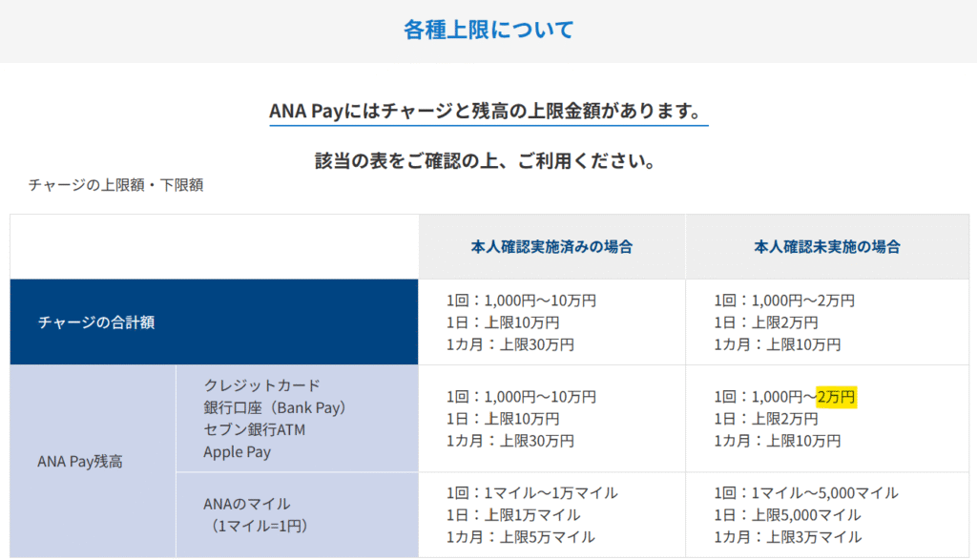This screenshot has height=560, width=977.
Task: Click the heading "各種上限について"
Action: (488, 30)
